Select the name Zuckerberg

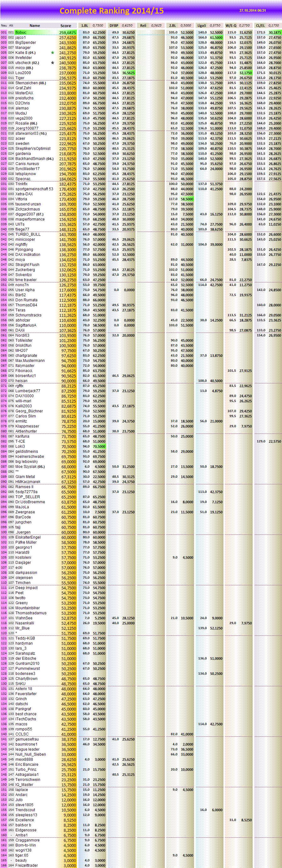tap(25, 270)
